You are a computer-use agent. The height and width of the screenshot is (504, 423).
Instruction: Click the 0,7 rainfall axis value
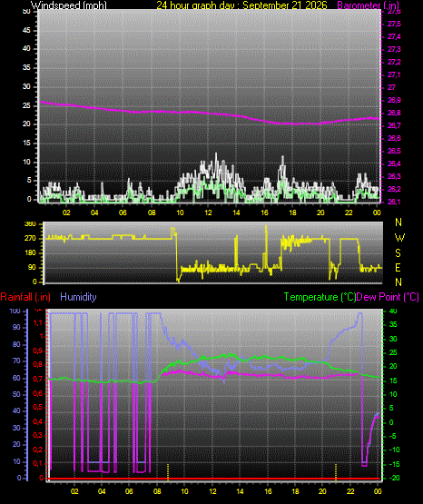(x=38, y=380)
